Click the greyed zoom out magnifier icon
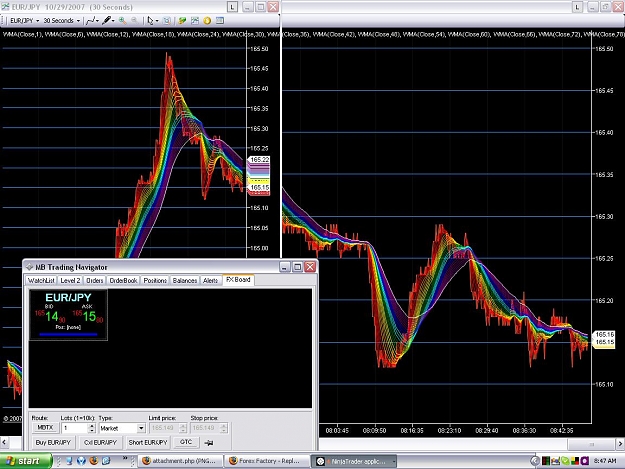Viewport: 625px width, 469px height. (x=135, y=20)
